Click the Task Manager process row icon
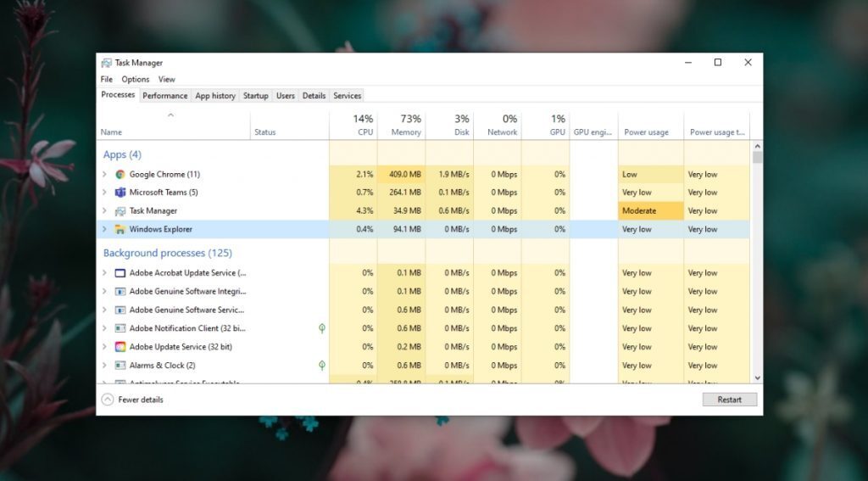Viewport: 868px width, 481px height. click(x=120, y=211)
